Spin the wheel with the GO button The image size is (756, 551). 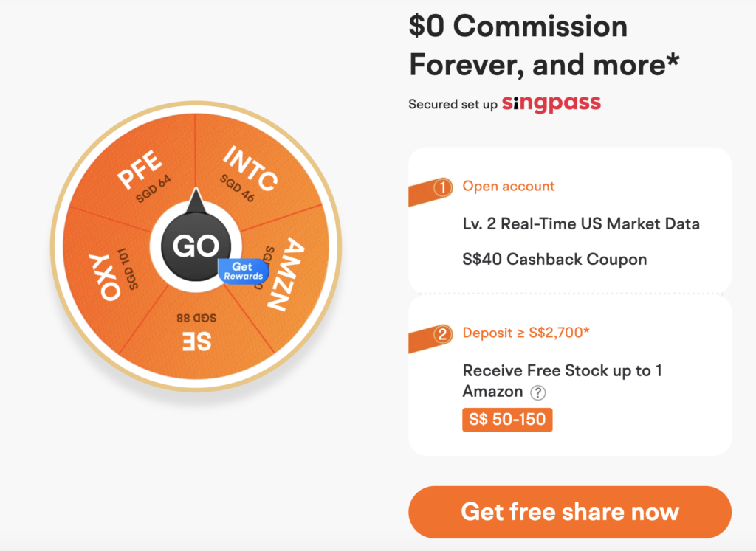pos(196,246)
